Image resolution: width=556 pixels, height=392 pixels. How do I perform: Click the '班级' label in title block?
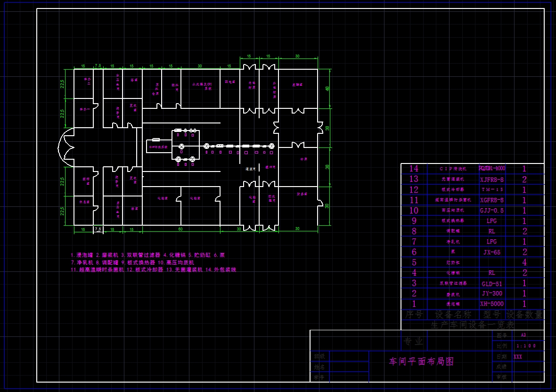(x=319, y=356)
